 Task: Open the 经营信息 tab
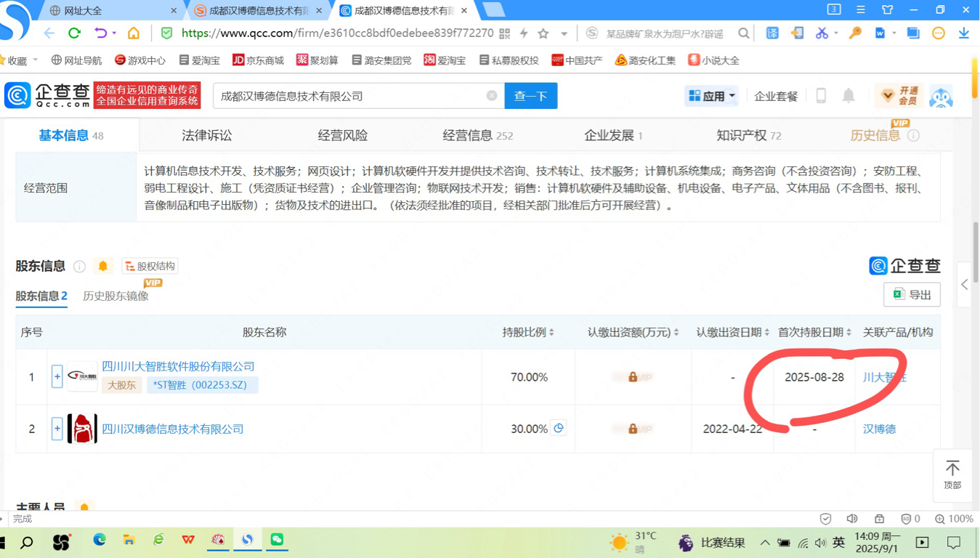click(x=478, y=135)
